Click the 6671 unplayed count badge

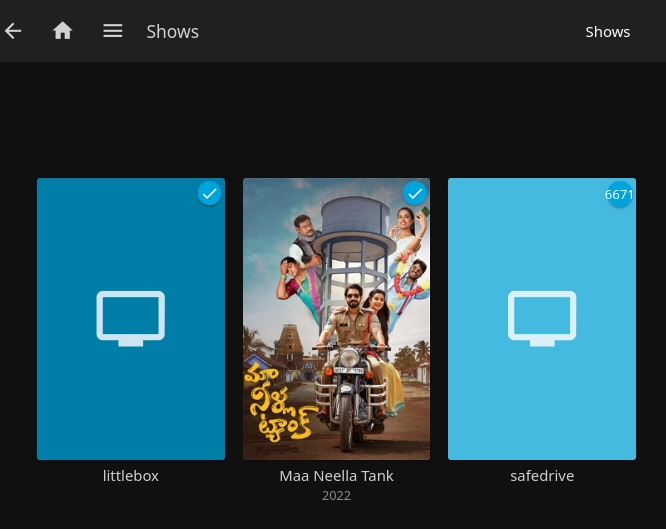point(619,195)
